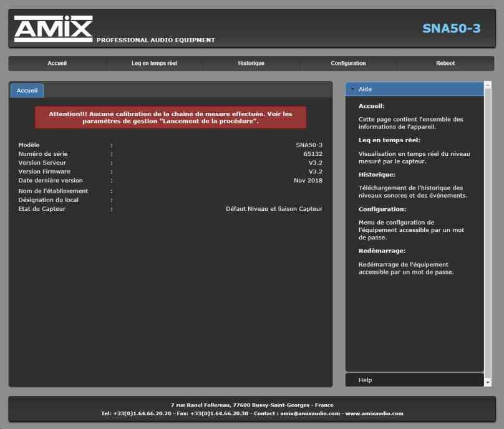
Task: Click the AMIX logo in header
Action: click(x=53, y=29)
